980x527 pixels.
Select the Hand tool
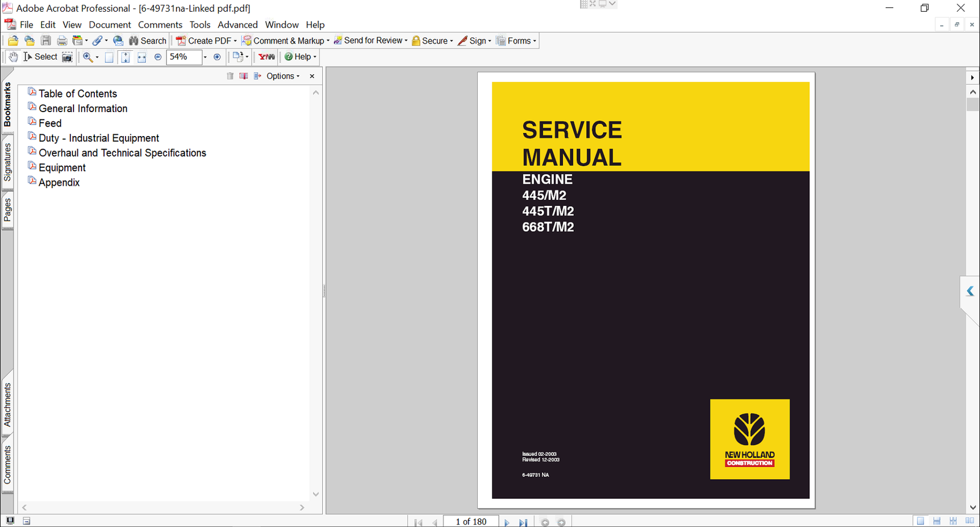[13, 57]
